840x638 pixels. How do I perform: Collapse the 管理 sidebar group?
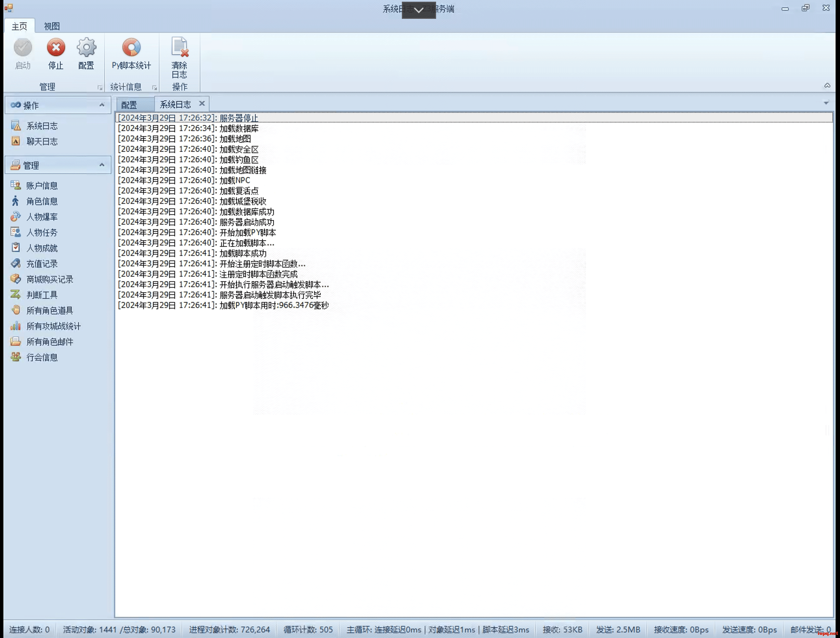coord(102,165)
